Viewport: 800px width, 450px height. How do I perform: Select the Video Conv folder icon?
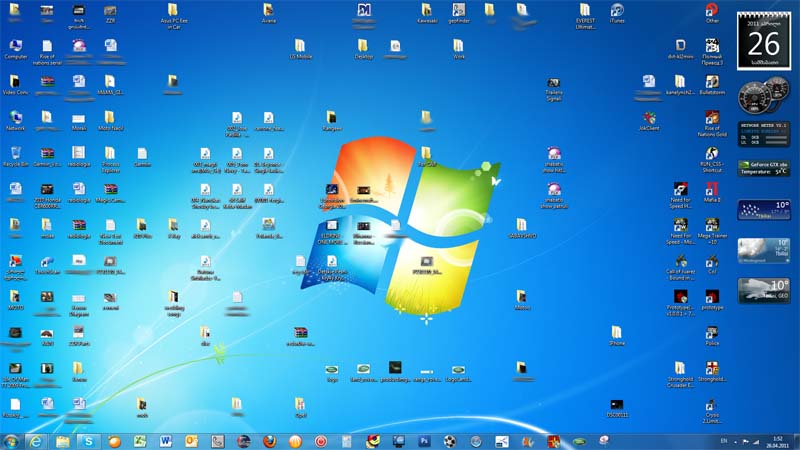click(15, 86)
